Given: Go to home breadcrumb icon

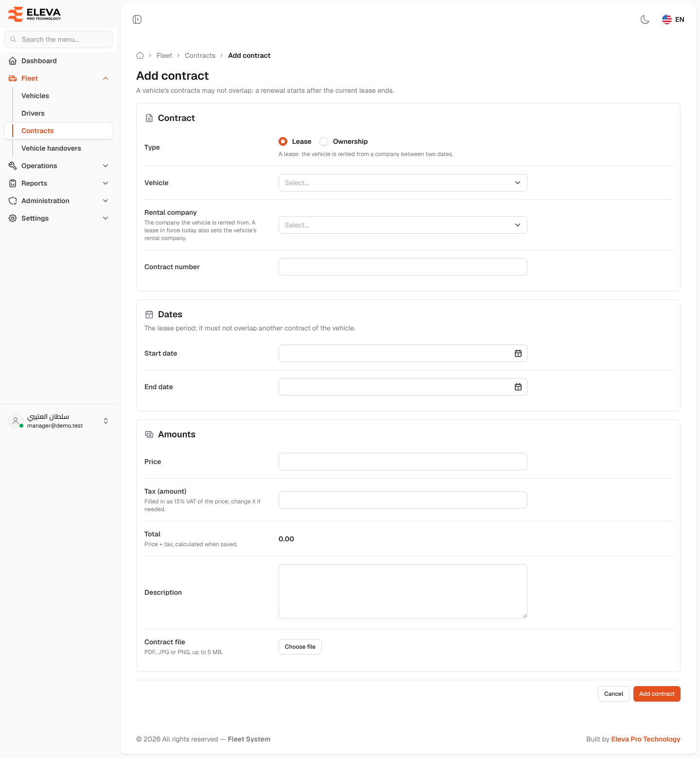Looking at the screenshot, I should 140,55.
